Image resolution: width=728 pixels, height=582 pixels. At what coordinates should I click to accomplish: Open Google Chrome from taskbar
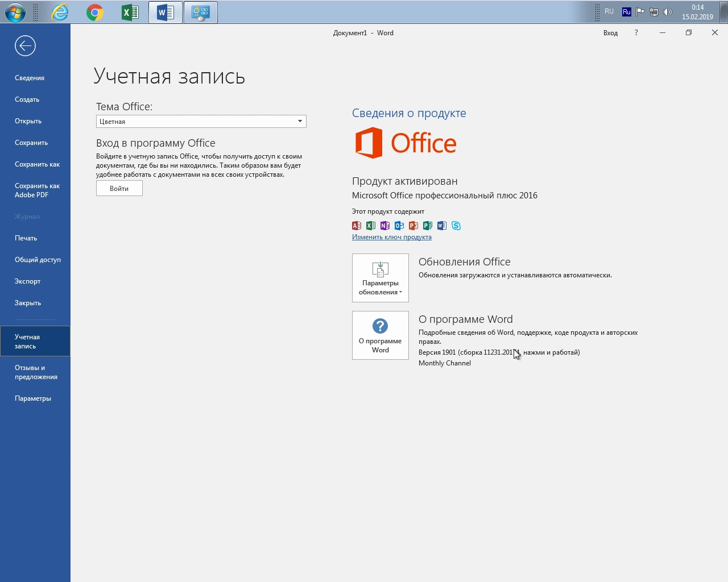(x=95, y=12)
